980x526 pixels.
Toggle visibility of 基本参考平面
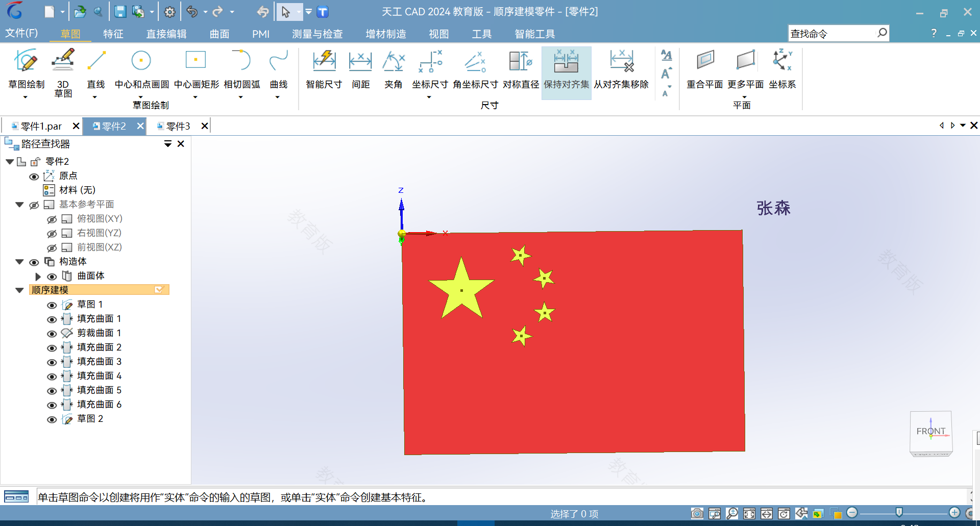pyautogui.click(x=34, y=205)
